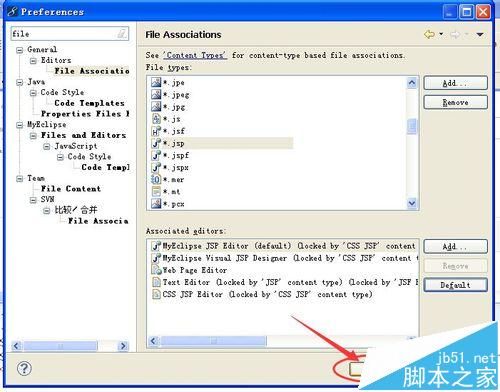Click the MyEclipse Visual JSP Designer icon
Viewport: 500px width, 392px height.
point(156,258)
